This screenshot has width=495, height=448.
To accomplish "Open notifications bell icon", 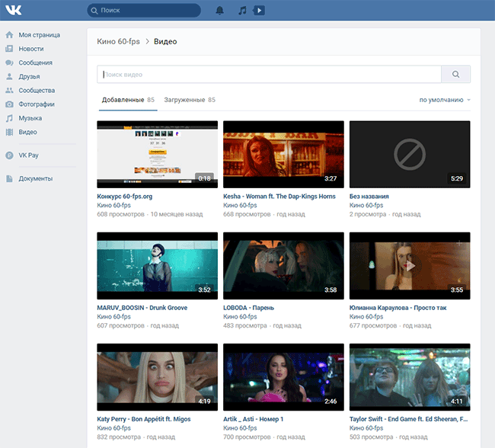I will pos(220,11).
